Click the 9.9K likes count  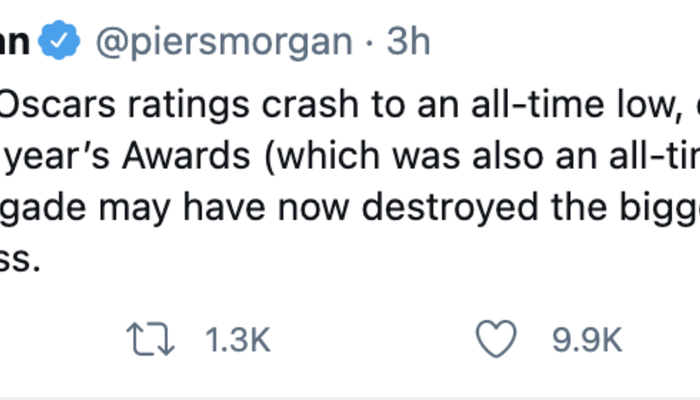[588, 341]
